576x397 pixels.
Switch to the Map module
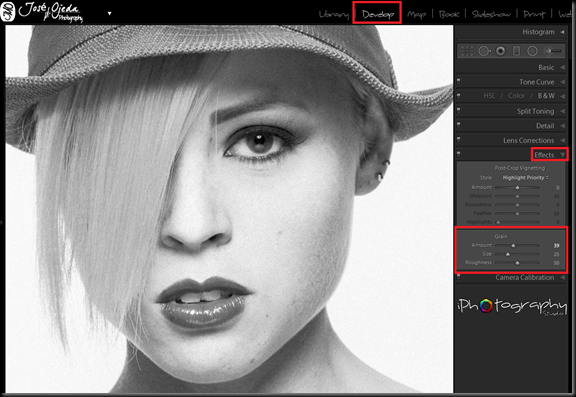pyautogui.click(x=416, y=14)
